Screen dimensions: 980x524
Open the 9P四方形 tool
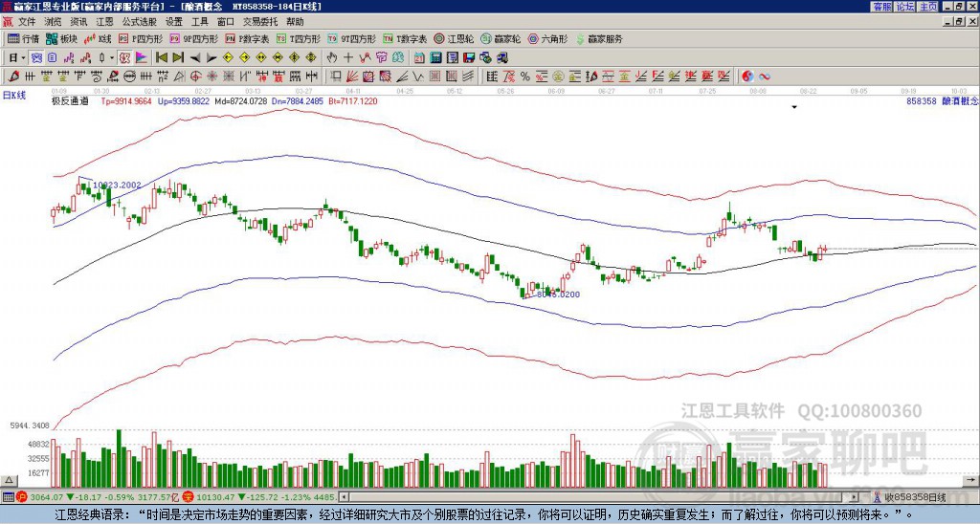(x=193, y=38)
